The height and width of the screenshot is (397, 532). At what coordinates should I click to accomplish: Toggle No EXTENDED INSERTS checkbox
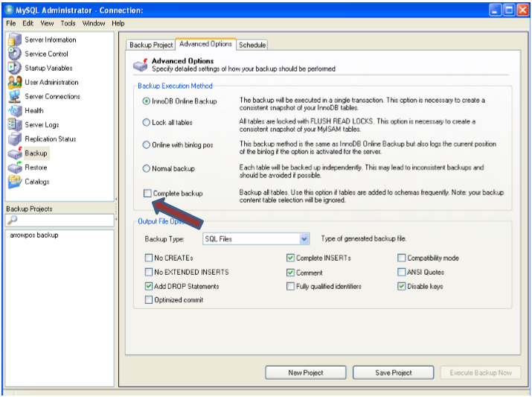tap(149, 272)
